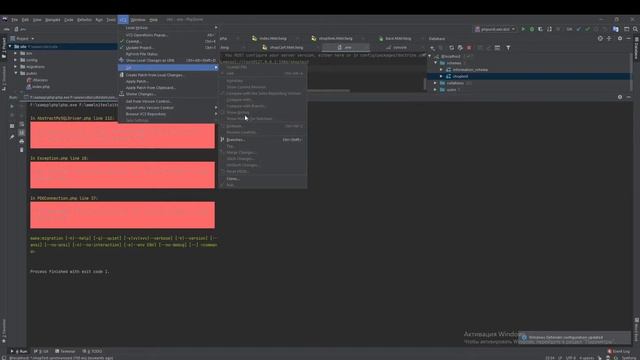This screenshot has width=640, height=360.
Task: Choose Show Local Changes as UML
Action: coord(168,60)
